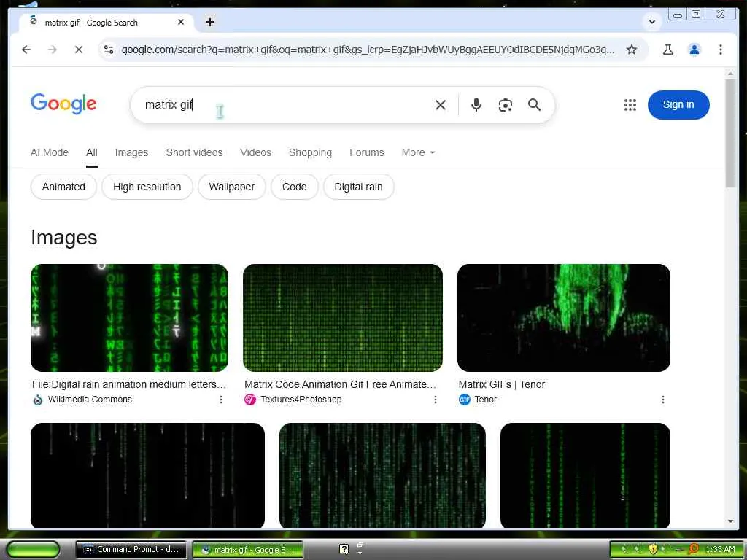
Task: Open the bottom-left rain image thumbnail
Action: tap(147, 475)
